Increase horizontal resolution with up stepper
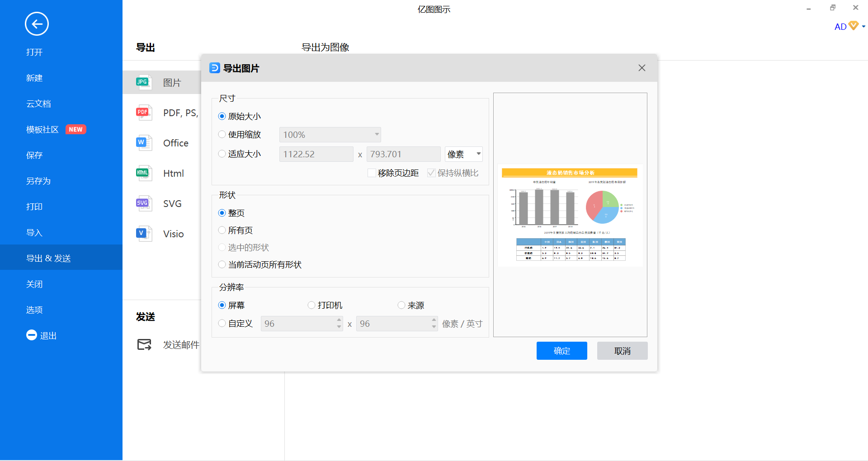Viewport: 868px width, 461px height. click(339, 320)
